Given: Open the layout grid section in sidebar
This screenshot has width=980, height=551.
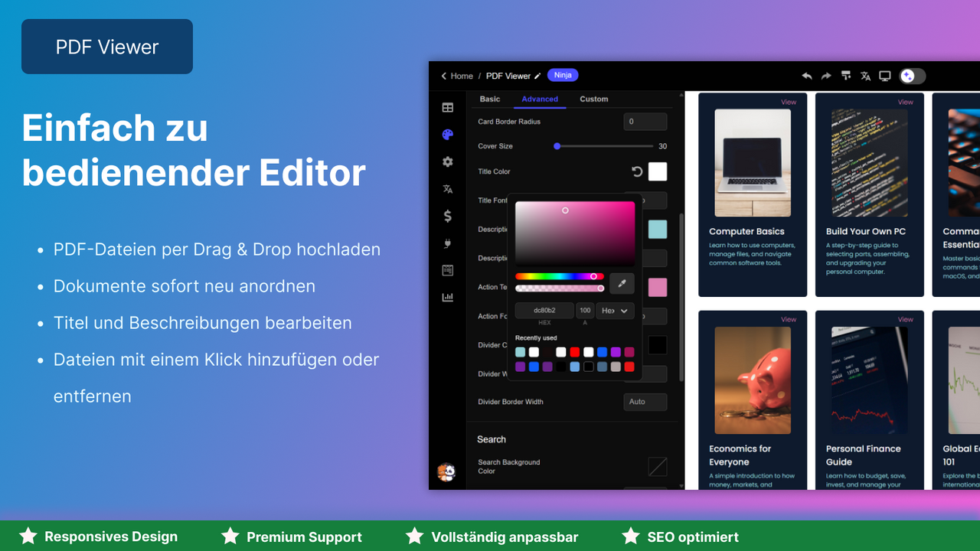Looking at the screenshot, I should [x=448, y=108].
